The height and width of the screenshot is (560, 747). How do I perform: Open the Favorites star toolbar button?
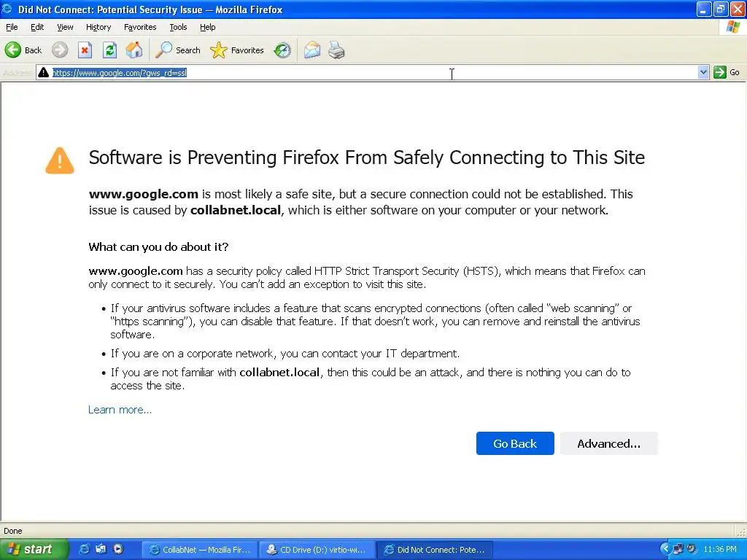[x=237, y=50]
